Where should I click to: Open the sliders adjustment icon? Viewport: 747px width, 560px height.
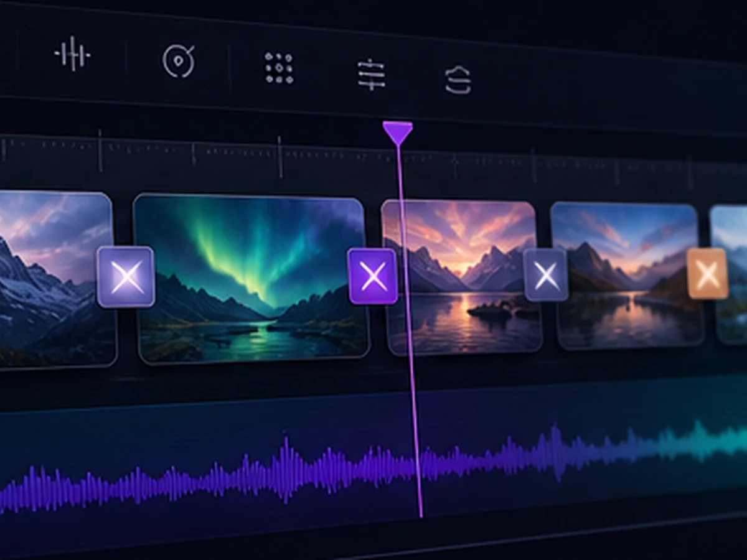pyautogui.click(x=371, y=75)
